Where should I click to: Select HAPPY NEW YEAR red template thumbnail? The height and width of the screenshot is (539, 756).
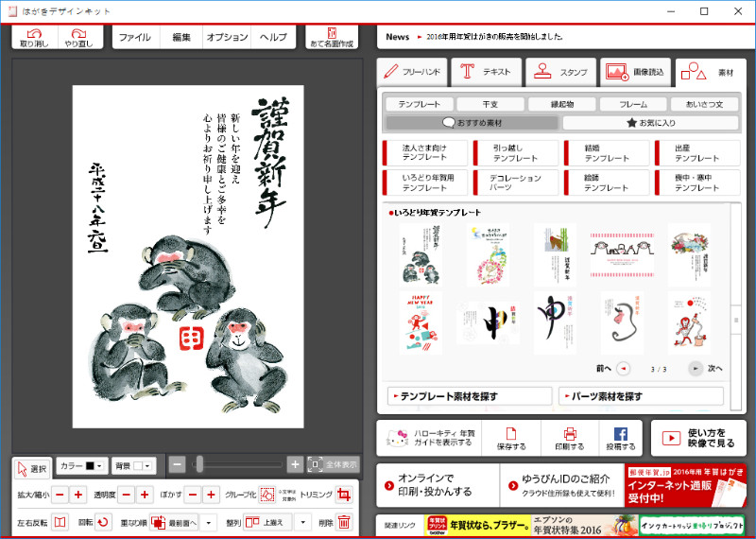click(x=421, y=322)
